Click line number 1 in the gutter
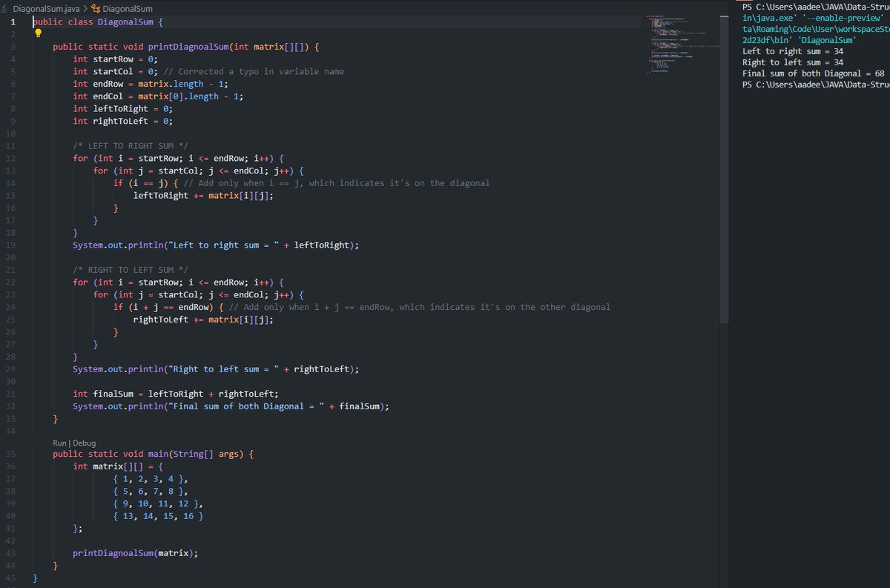890x588 pixels. click(12, 22)
